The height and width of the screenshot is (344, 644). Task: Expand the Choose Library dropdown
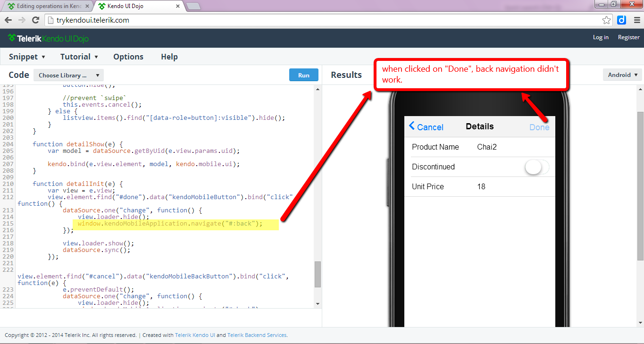click(x=68, y=75)
